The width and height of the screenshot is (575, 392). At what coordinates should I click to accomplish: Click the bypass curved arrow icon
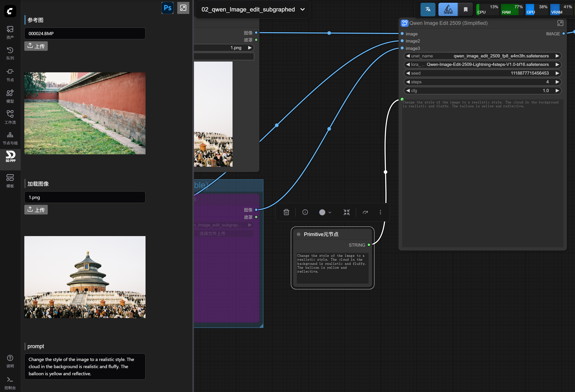point(365,212)
